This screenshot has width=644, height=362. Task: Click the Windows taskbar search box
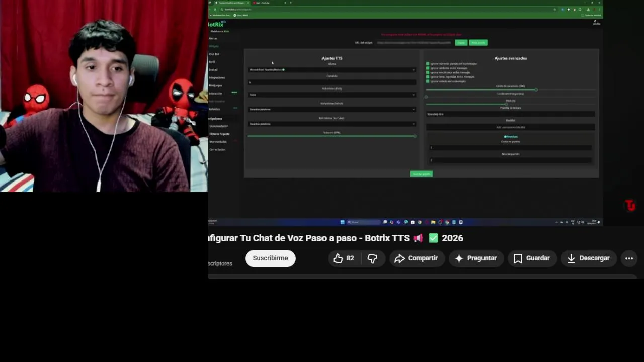[364, 222]
